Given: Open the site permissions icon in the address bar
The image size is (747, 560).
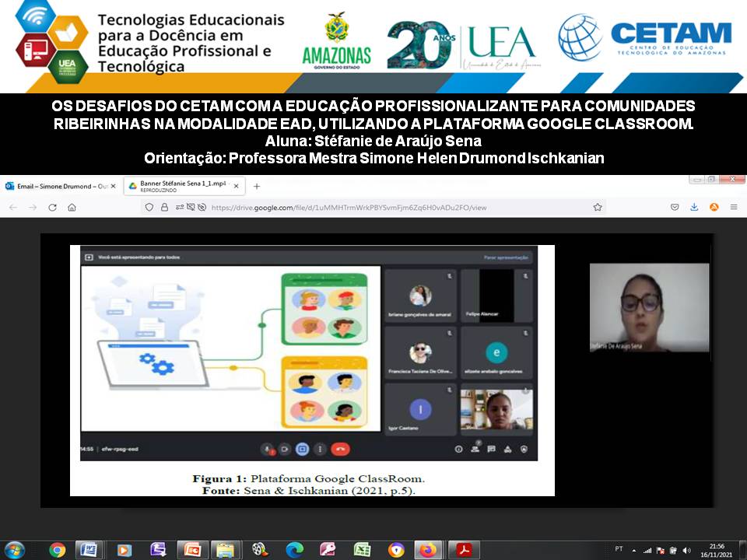Looking at the screenshot, I should [180, 207].
